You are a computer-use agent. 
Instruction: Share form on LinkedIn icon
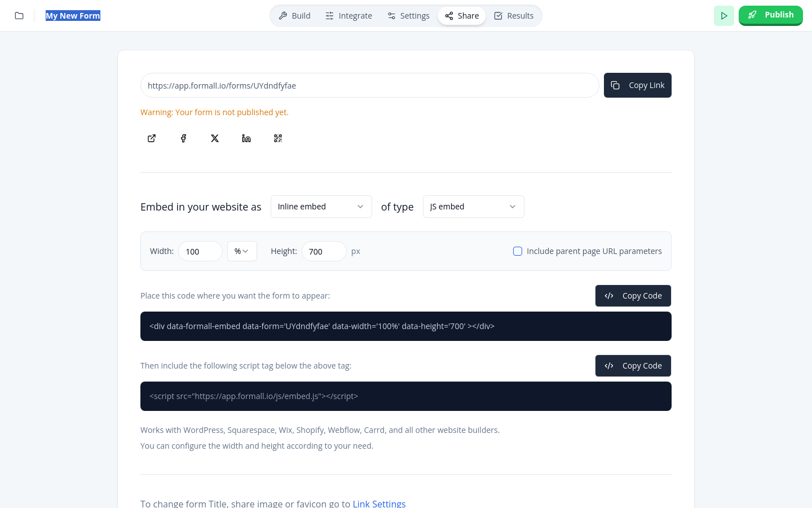(x=246, y=138)
